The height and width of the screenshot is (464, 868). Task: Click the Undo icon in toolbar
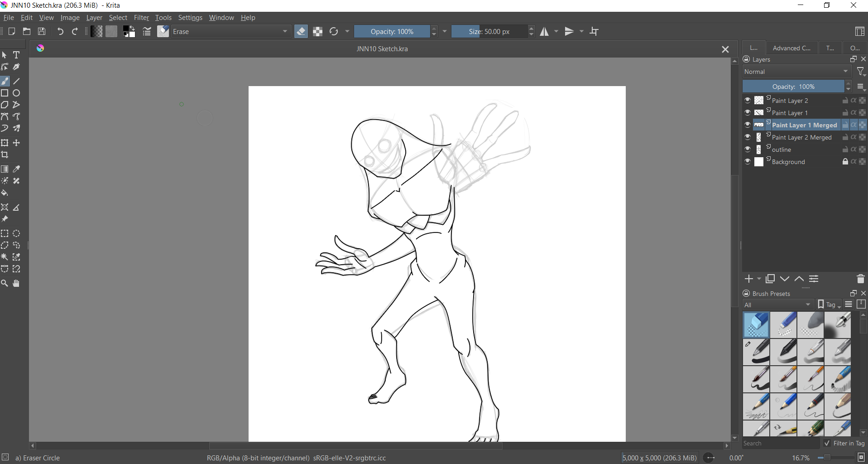pyautogui.click(x=60, y=31)
